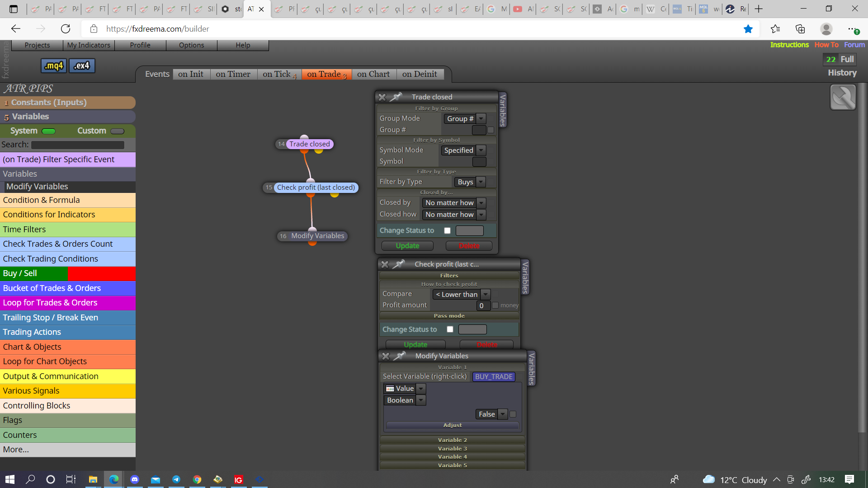Open Google Chrome from taskbar
Screen dimensions: 868x488
tap(197, 479)
